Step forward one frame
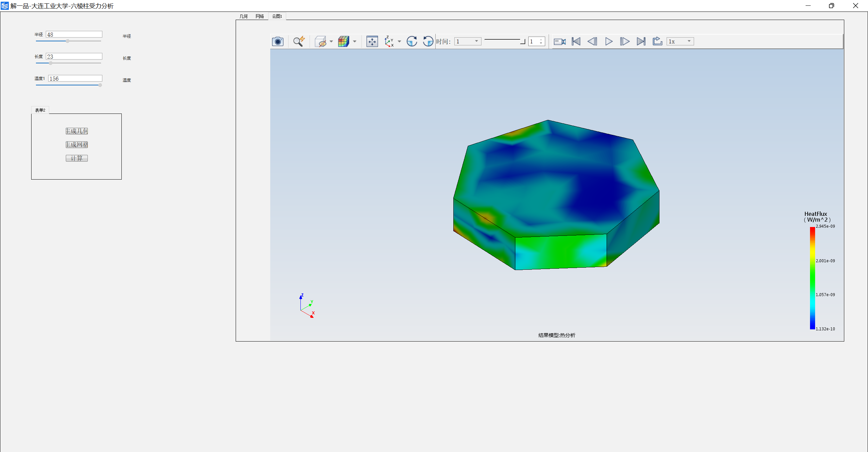 (x=625, y=41)
